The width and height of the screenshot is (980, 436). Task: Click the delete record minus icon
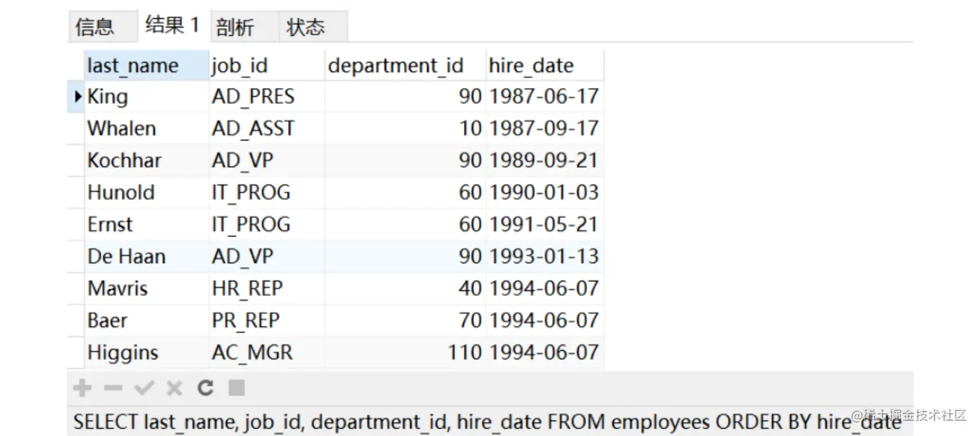[x=113, y=388]
